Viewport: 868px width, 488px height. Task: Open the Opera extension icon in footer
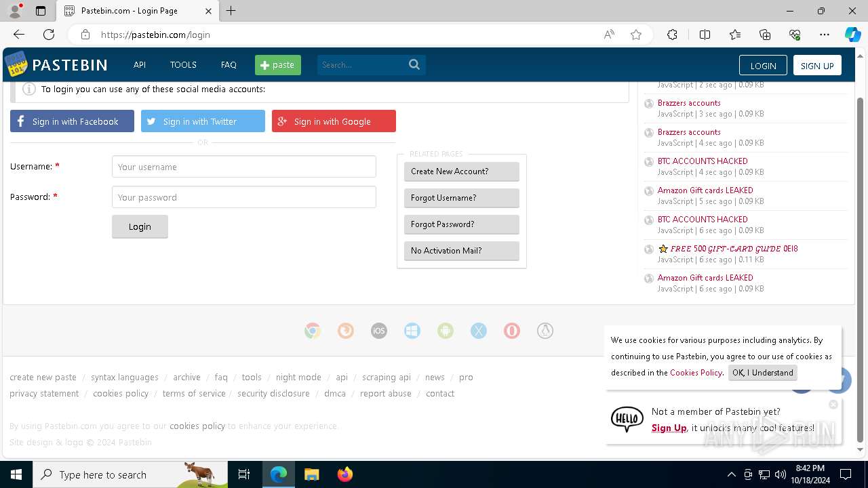[x=512, y=331]
